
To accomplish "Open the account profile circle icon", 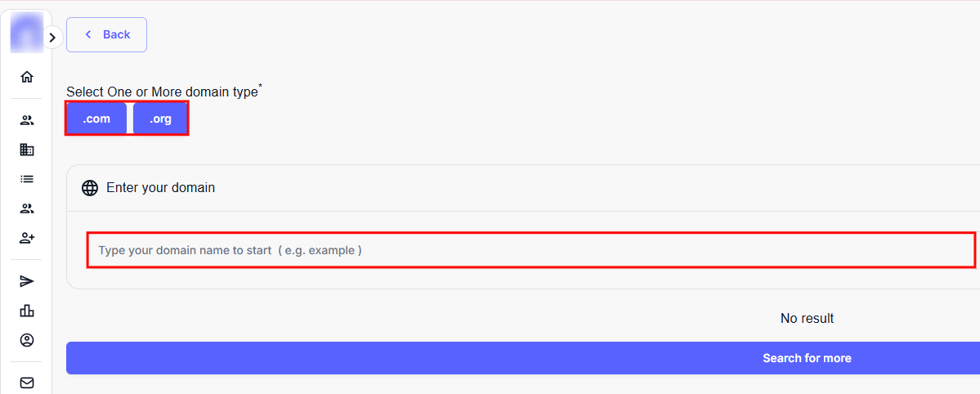I will tap(27, 340).
